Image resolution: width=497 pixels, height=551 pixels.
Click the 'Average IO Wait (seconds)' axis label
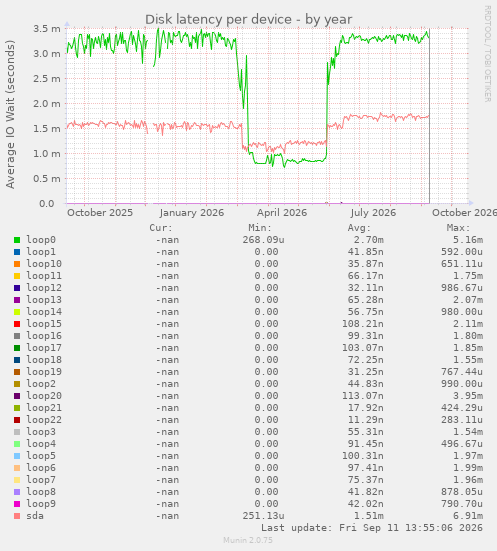10,114
